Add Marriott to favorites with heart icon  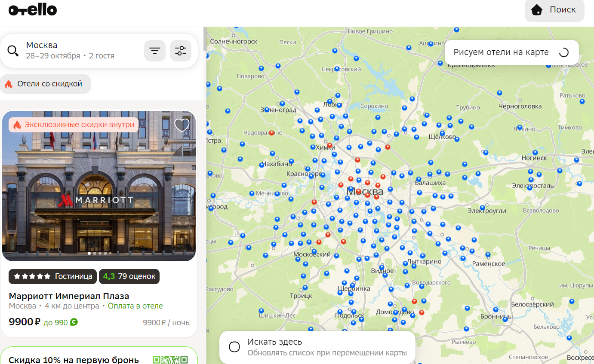pos(182,125)
